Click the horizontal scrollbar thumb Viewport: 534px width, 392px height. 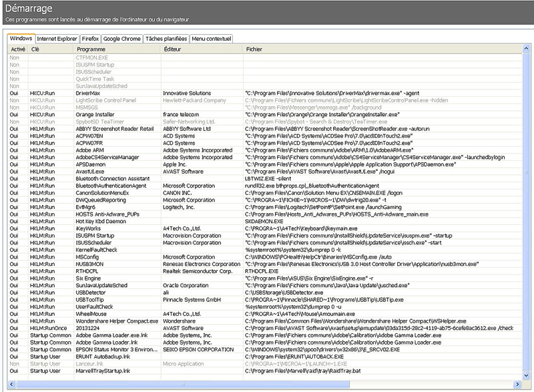[x=183, y=384]
